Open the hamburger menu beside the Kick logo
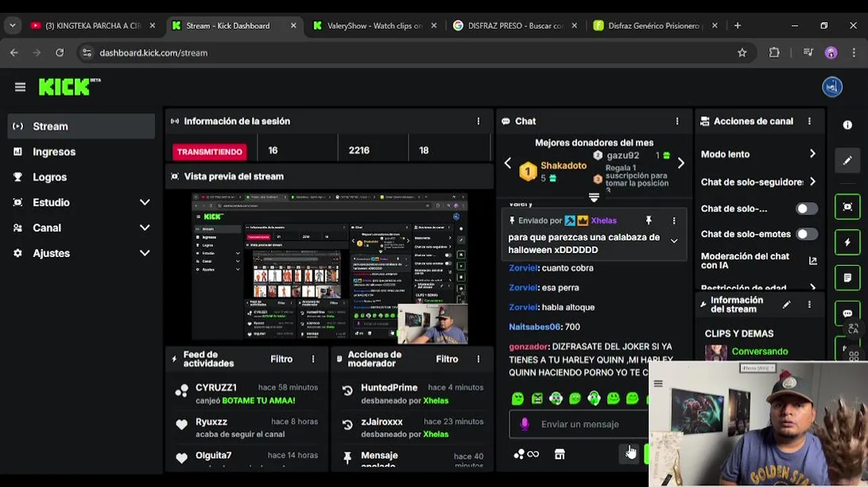The image size is (868, 487). [20, 87]
